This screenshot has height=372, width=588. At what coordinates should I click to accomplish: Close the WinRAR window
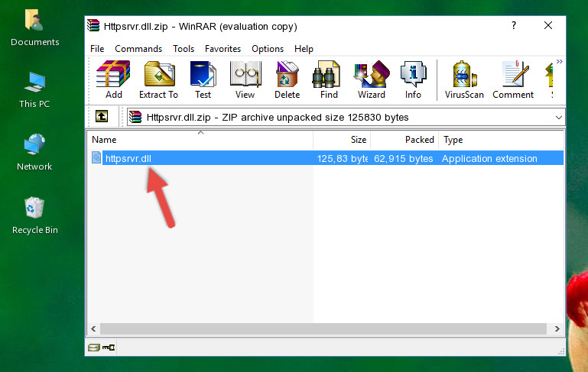(548, 25)
